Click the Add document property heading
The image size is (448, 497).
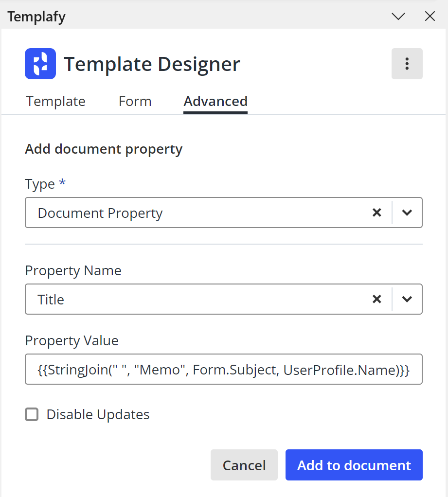tap(104, 149)
